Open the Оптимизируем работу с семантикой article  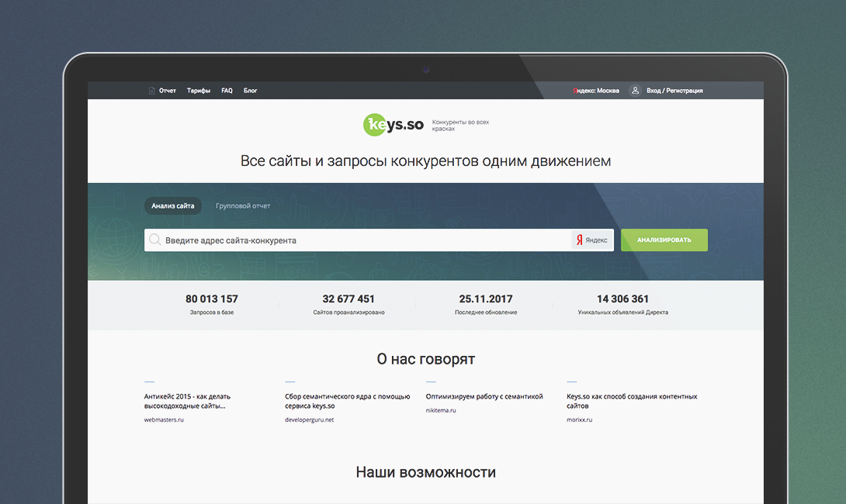pyautogui.click(x=484, y=396)
